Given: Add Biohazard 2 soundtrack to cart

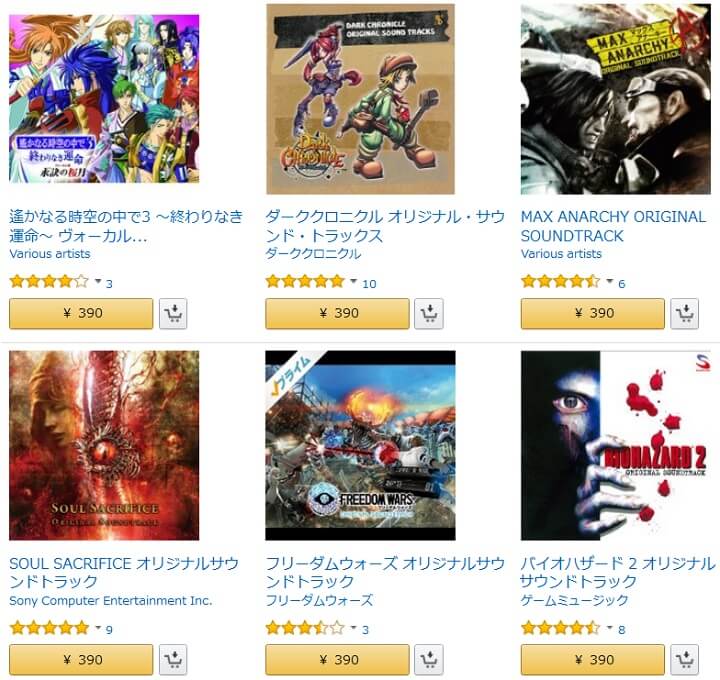Looking at the screenshot, I should click(x=684, y=660).
